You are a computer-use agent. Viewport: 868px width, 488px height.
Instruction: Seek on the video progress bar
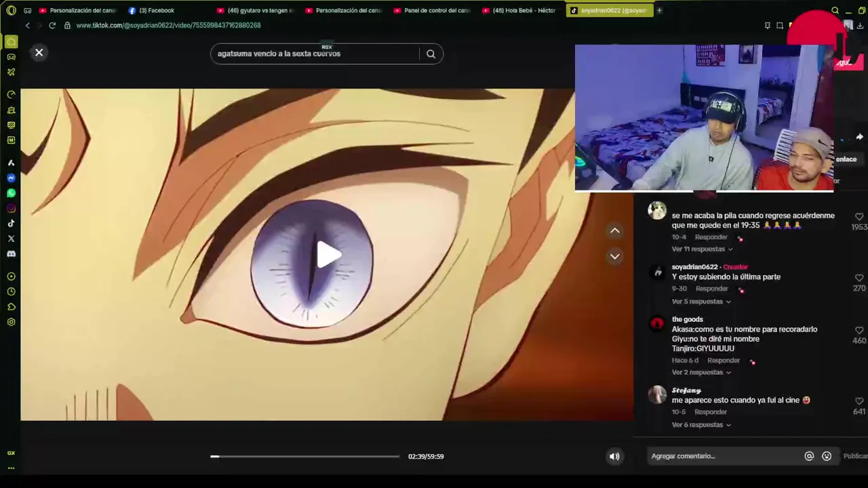click(x=304, y=457)
